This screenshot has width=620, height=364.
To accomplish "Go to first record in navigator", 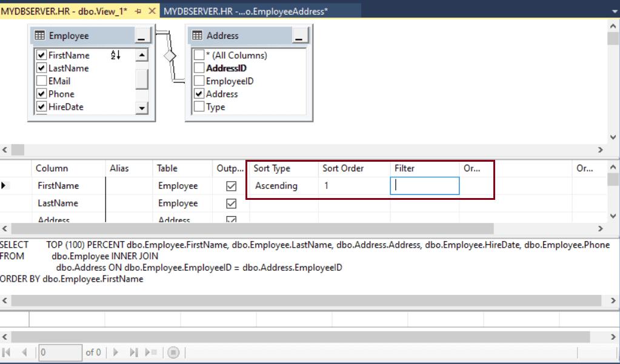I will (7, 352).
